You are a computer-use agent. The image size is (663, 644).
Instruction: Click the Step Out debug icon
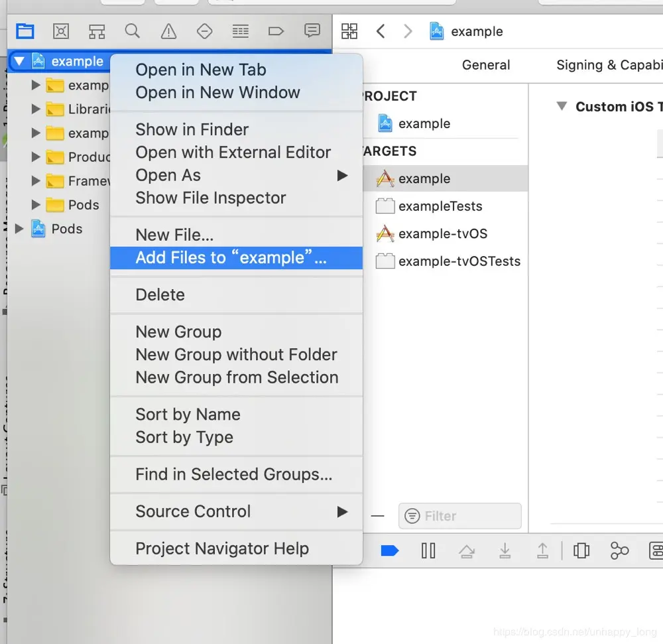pyautogui.click(x=542, y=550)
